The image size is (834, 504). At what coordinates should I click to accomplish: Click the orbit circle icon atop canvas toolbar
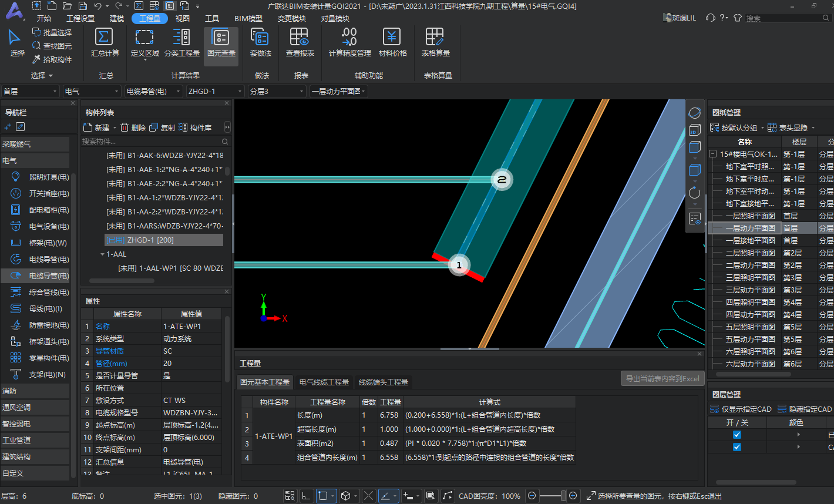pos(694,113)
